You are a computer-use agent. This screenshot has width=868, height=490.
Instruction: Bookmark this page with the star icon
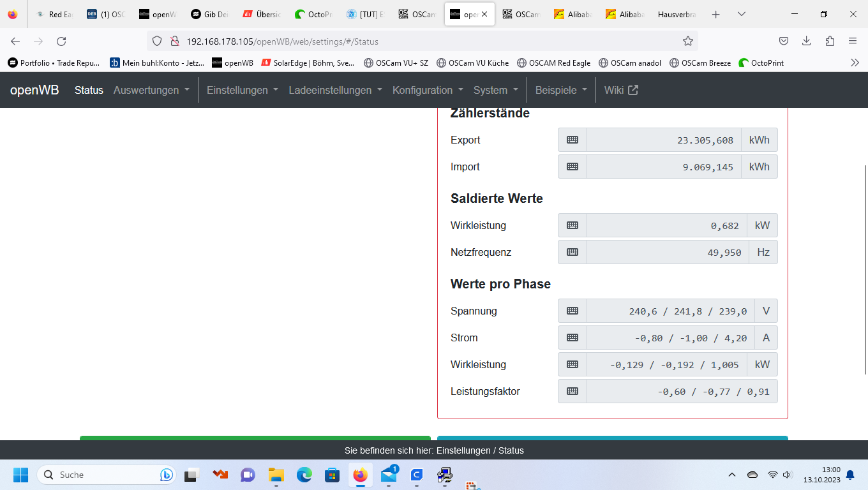tap(688, 41)
